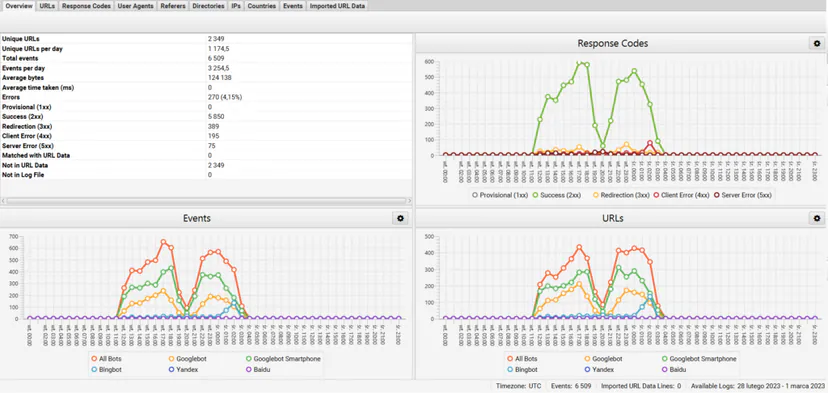Toggle Googlebot Smartphone legend in URLs chart
Viewport: 828px width, 393px height.
(699, 359)
